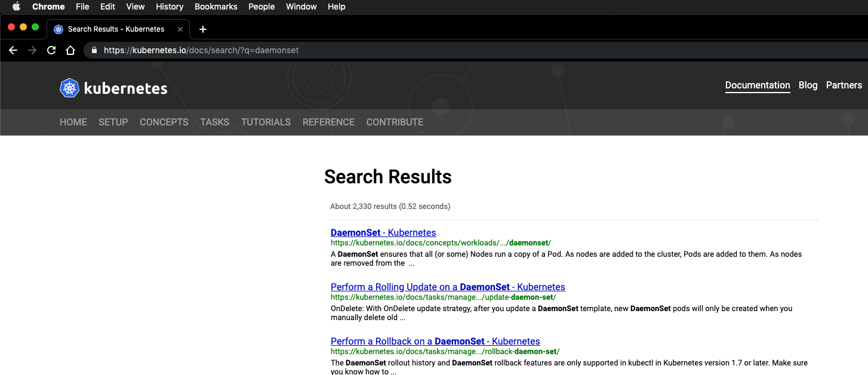
Task: Click the Kubernetes logo in the header
Action: [113, 87]
